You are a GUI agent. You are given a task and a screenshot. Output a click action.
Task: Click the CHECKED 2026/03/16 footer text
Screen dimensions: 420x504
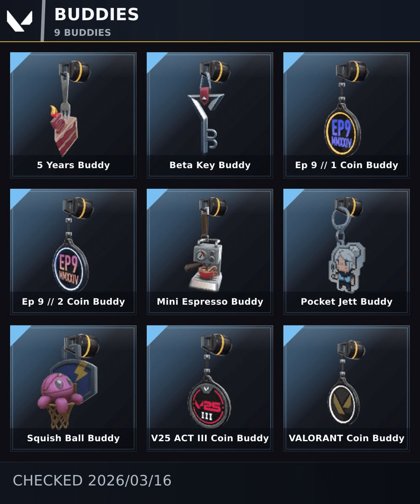(x=92, y=480)
